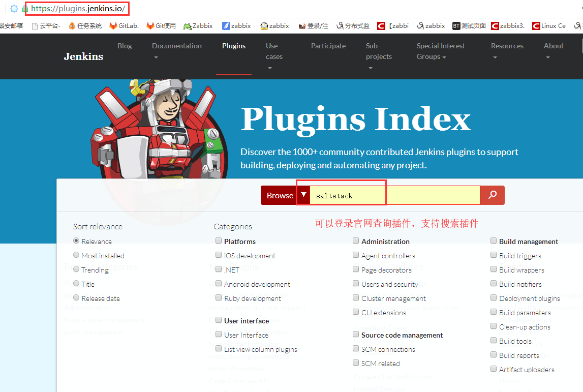Check the Build reports checkbox

[x=494, y=354]
